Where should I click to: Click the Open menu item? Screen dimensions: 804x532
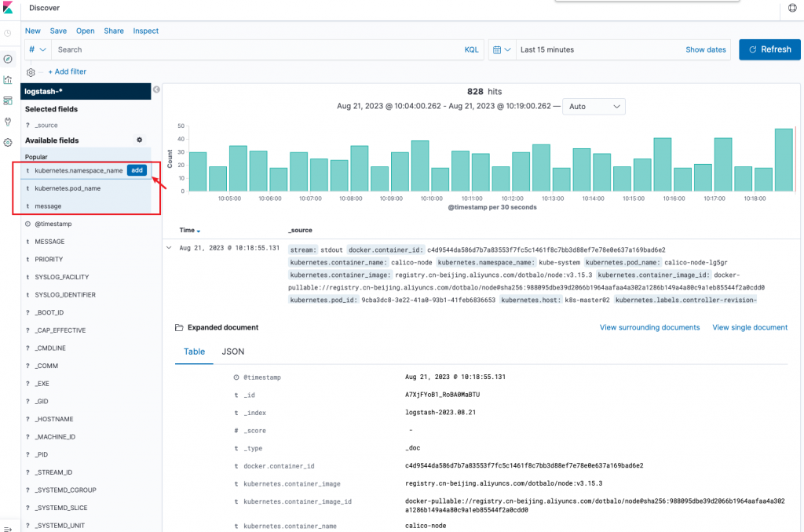85,31
